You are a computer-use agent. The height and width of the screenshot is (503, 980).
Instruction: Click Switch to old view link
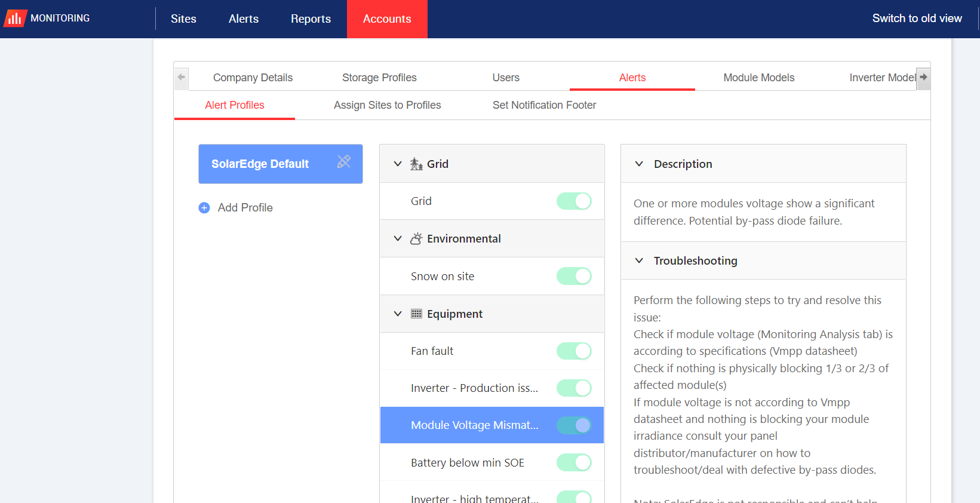[x=917, y=19]
